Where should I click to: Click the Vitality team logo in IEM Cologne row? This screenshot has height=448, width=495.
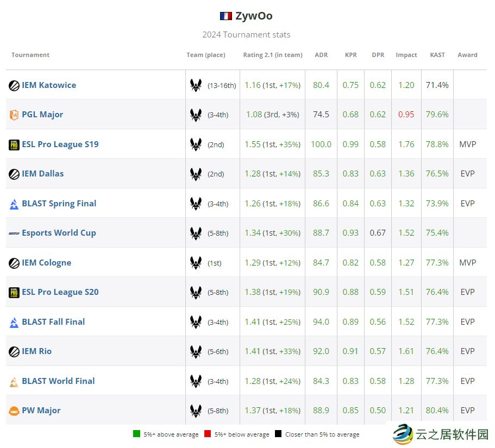click(x=196, y=263)
